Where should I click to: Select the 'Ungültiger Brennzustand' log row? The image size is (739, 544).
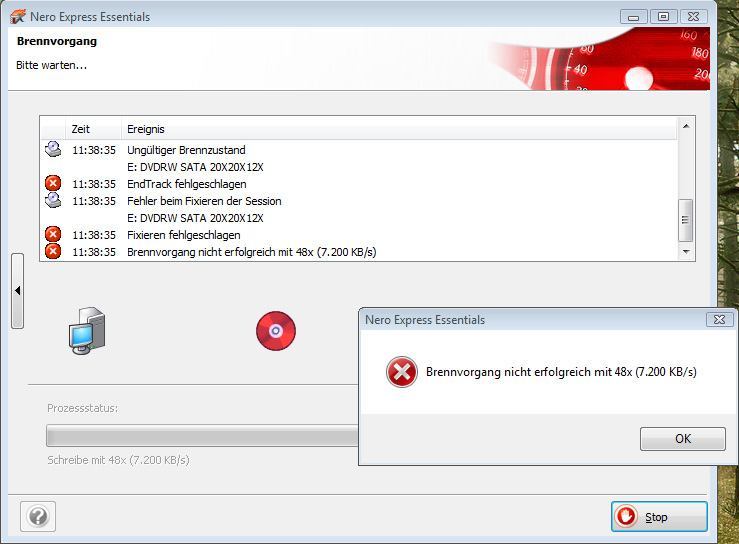(358, 150)
